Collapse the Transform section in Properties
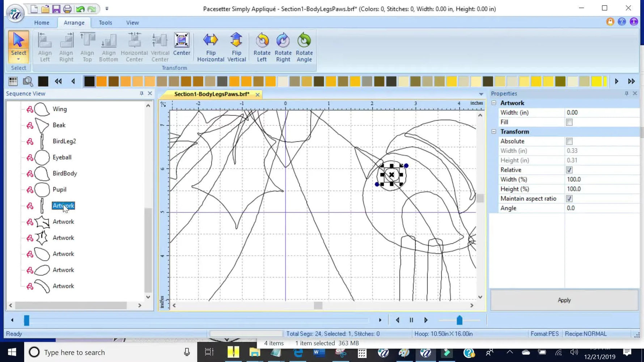The height and width of the screenshot is (362, 644). point(493,131)
